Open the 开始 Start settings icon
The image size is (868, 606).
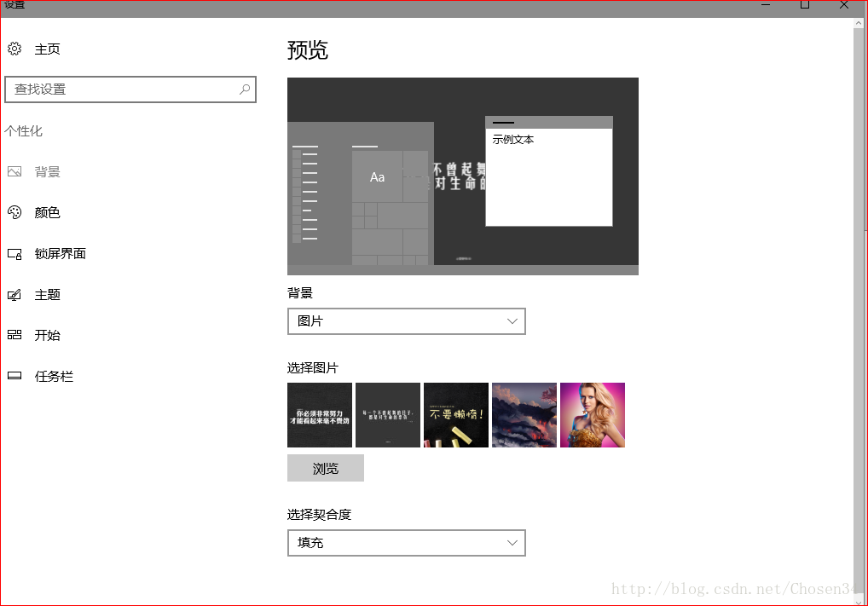tap(14, 335)
